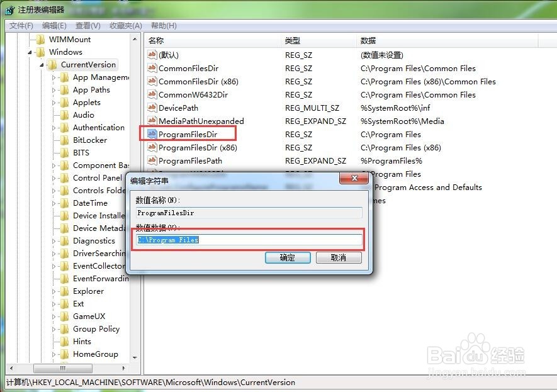Select the Windows folder icon
The image size is (557, 392).
(41, 52)
